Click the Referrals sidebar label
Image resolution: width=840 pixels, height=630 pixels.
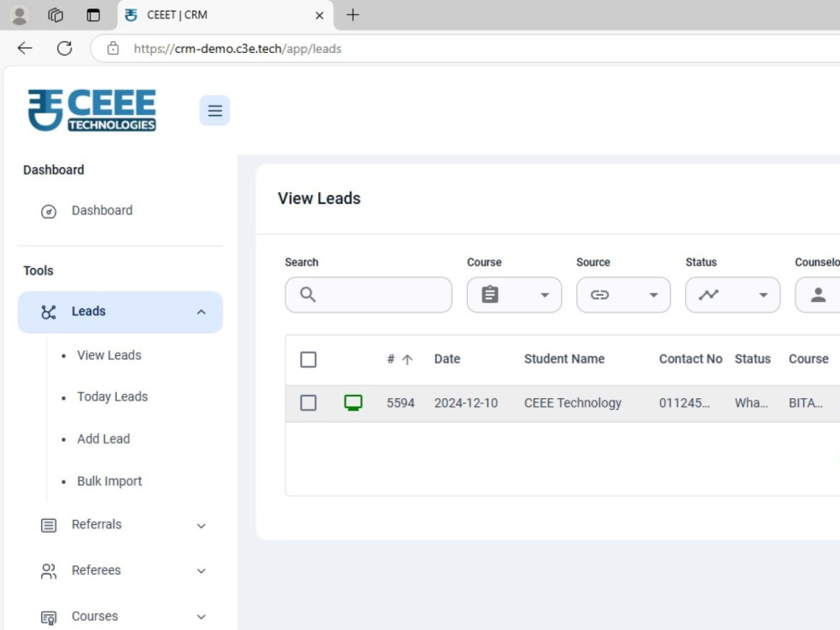[97, 524]
